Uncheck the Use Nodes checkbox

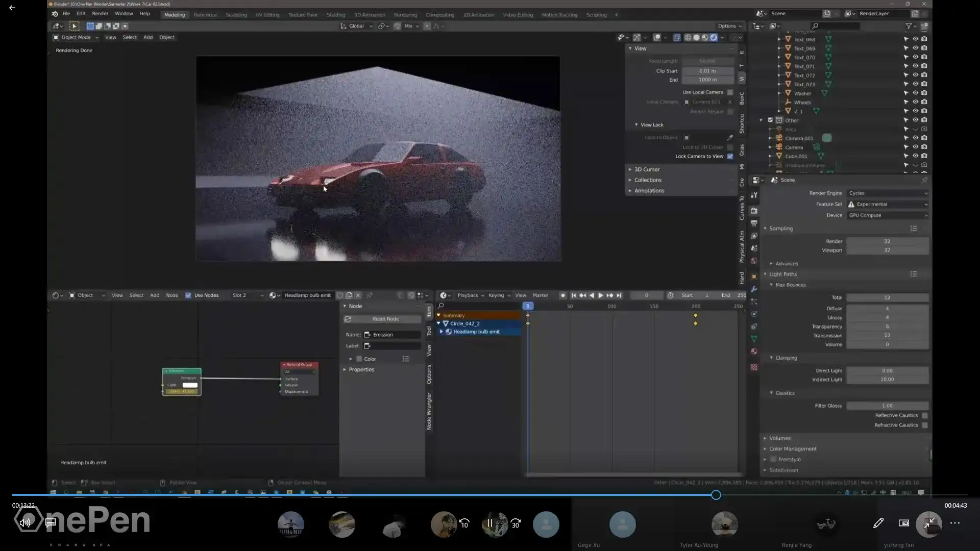[188, 295]
